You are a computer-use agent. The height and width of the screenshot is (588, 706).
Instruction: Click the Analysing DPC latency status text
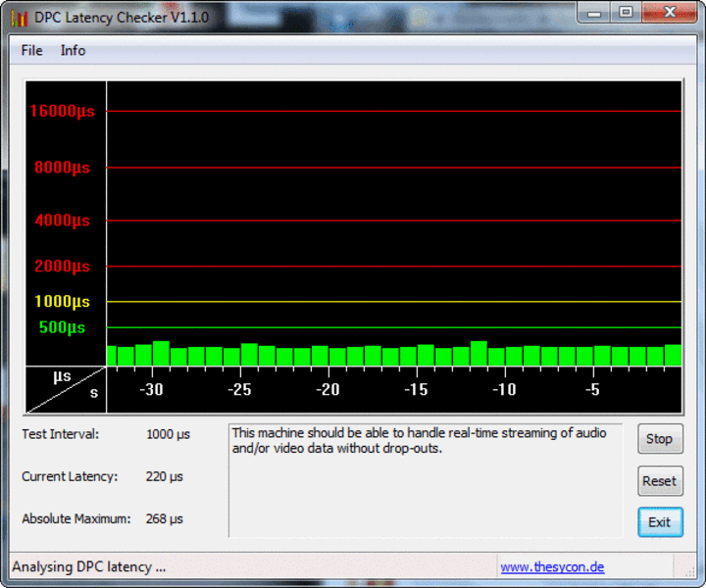[88, 566]
